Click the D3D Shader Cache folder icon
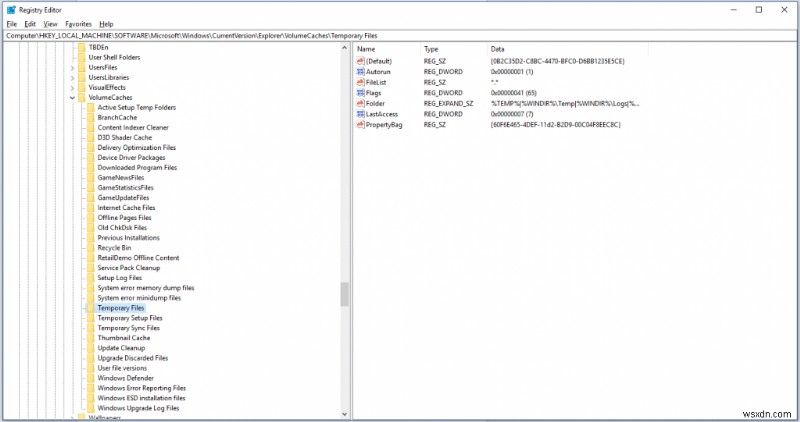Image resolution: width=800 pixels, height=422 pixels. click(91, 138)
